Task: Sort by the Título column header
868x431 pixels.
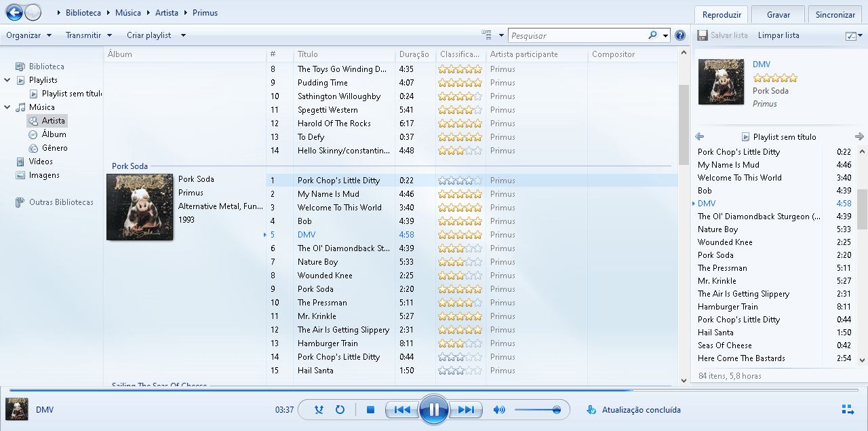Action: coord(344,54)
